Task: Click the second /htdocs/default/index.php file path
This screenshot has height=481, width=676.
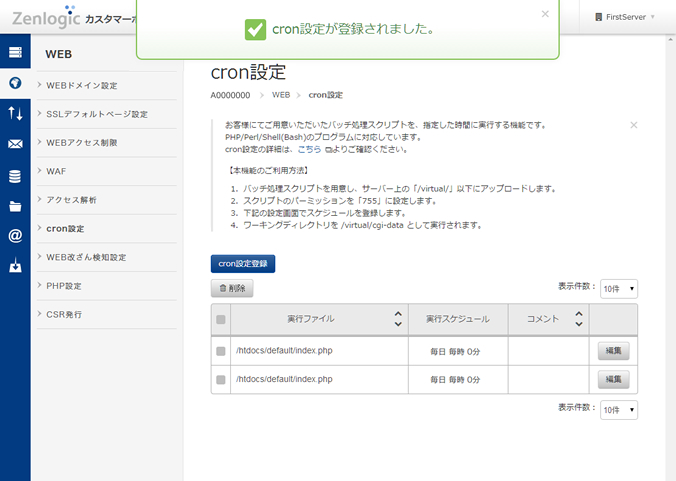Action: [284, 379]
